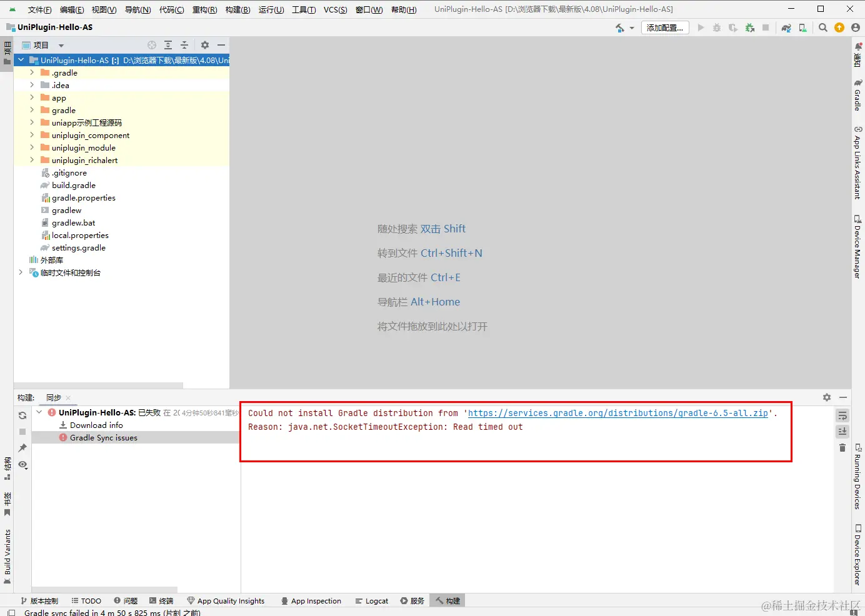
Task: Click the account avatar icon
Action: pyautogui.click(x=856, y=27)
